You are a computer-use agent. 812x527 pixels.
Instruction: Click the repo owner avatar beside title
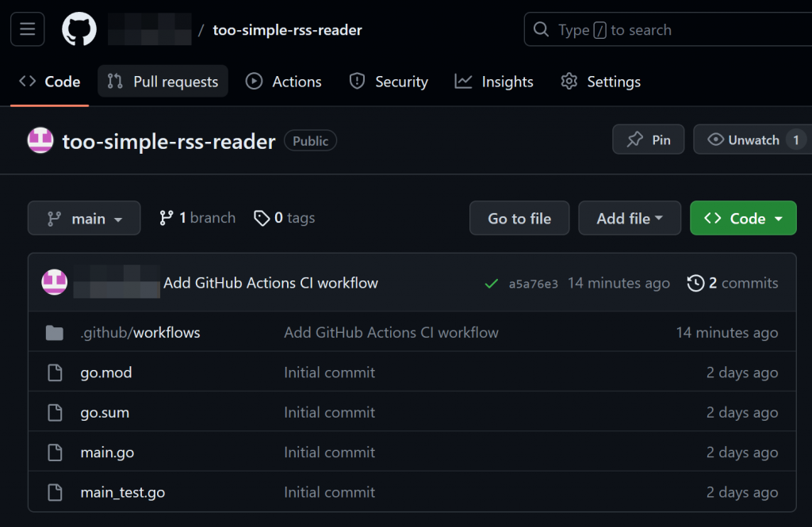(x=40, y=140)
